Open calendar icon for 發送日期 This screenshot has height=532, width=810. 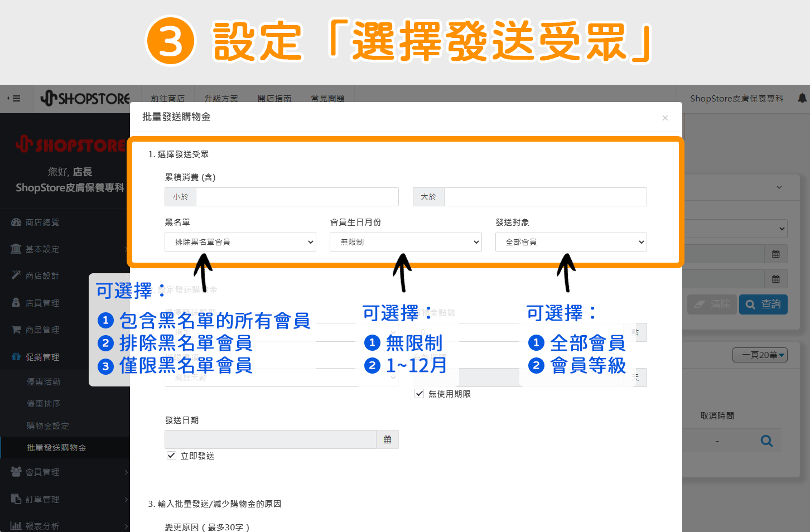(388, 439)
